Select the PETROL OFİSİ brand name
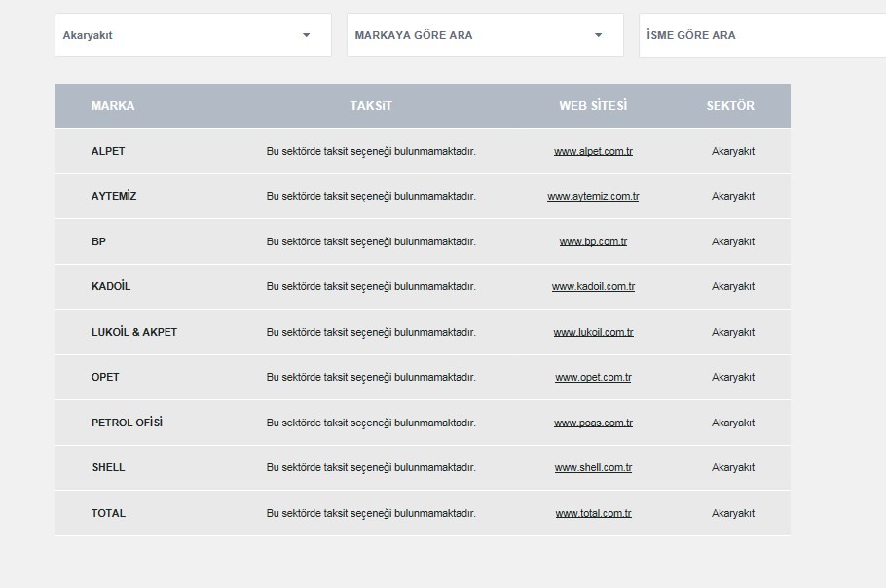Screen dimensions: 886x588 127,423
